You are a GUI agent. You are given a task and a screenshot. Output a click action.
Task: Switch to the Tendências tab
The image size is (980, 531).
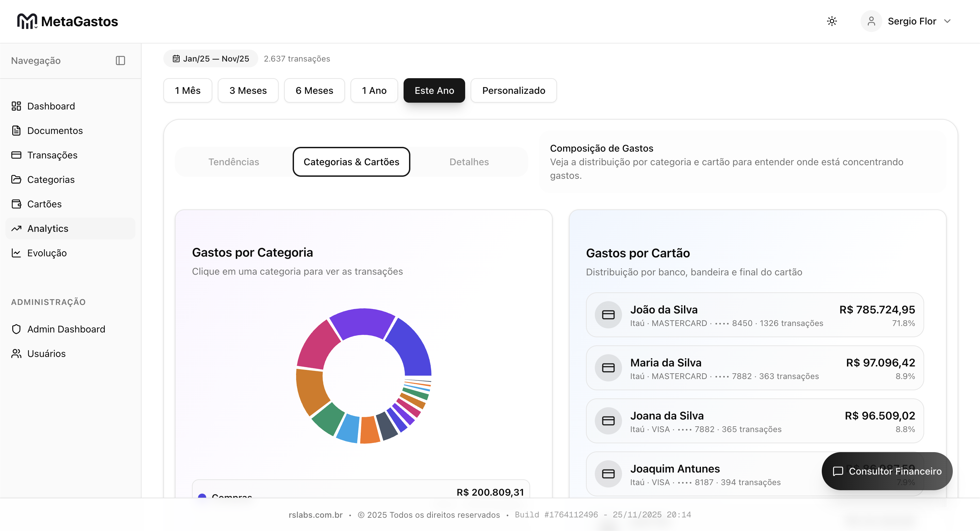point(233,162)
